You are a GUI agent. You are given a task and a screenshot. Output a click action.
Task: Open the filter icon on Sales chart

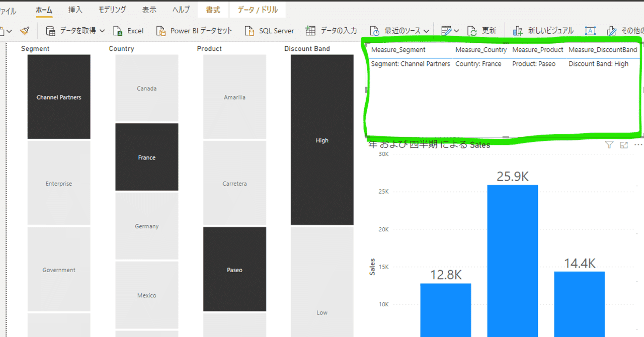coord(609,145)
